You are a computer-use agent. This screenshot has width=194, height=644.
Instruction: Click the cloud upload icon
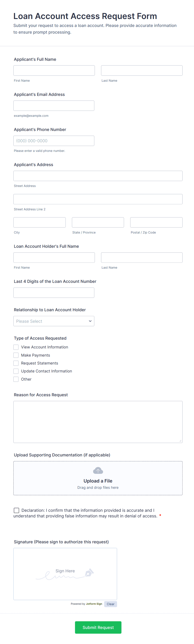(x=98, y=470)
